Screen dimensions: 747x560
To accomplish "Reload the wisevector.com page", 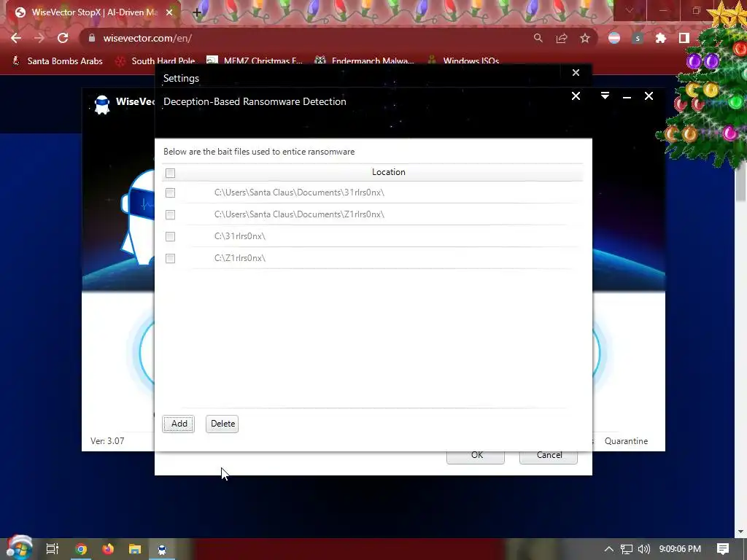I will click(x=63, y=38).
